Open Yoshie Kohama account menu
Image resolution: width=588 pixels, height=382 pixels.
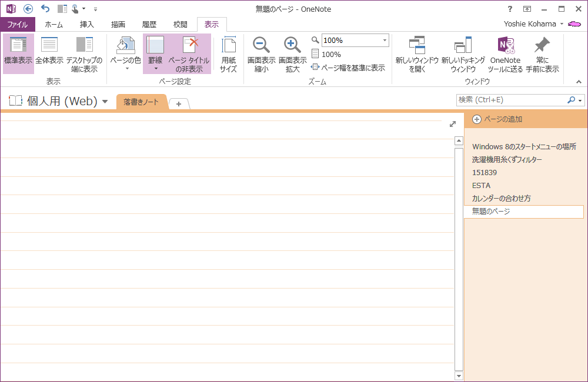click(533, 24)
